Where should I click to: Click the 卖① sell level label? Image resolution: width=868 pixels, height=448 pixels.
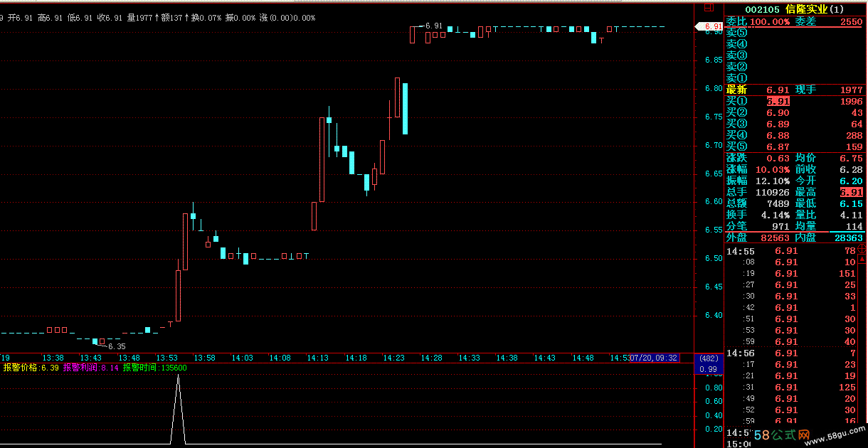(x=736, y=78)
